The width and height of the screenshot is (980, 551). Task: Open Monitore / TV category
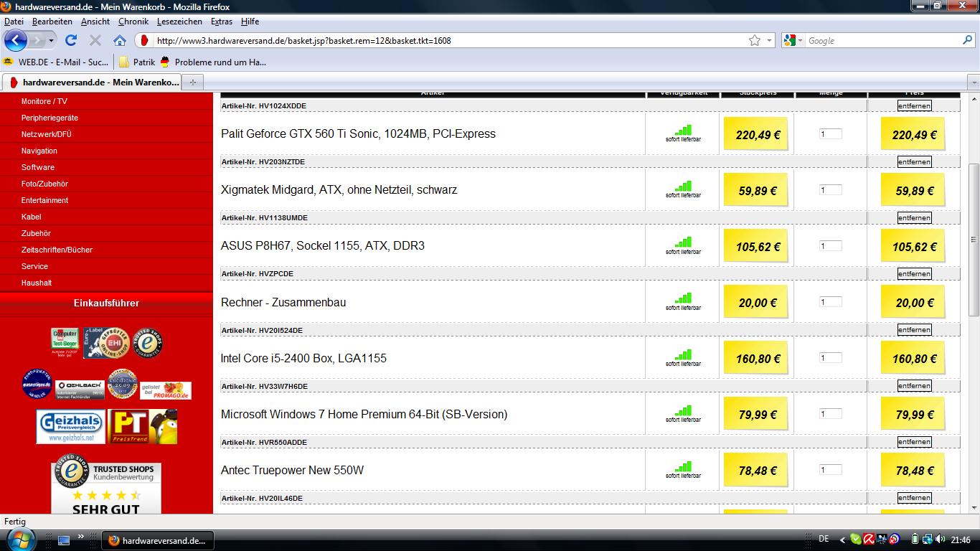click(44, 101)
